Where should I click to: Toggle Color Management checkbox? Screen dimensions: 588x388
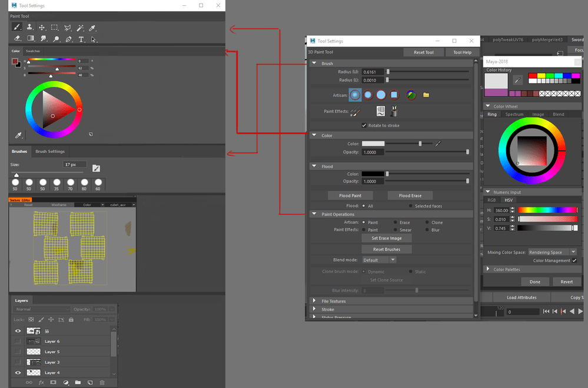574,260
